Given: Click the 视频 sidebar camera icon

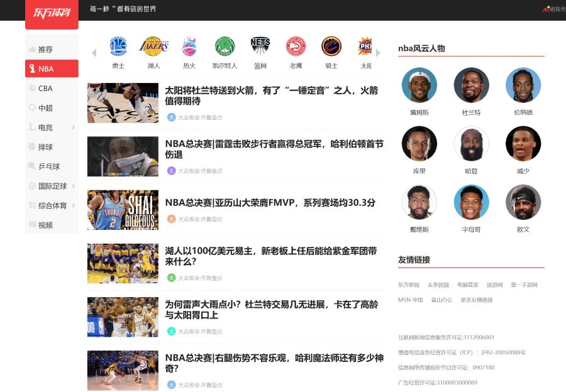Looking at the screenshot, I should tap(32, 224).
